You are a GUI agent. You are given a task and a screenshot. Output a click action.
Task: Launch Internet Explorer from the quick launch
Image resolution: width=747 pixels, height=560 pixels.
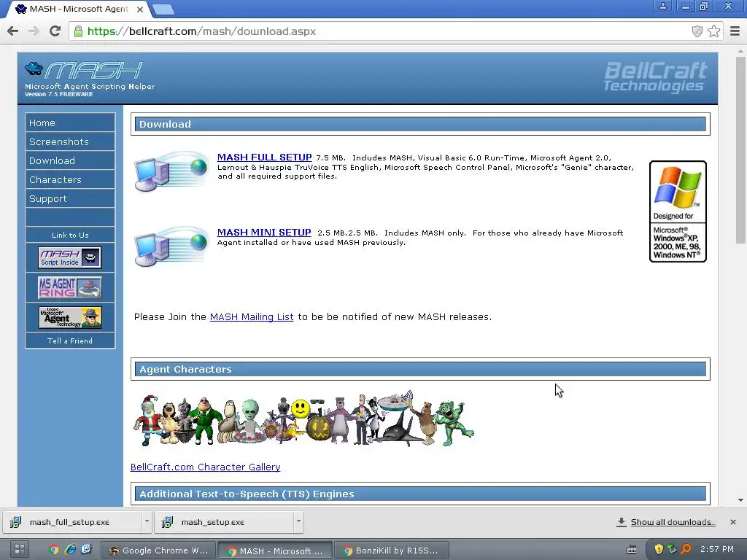pos(70,550)
